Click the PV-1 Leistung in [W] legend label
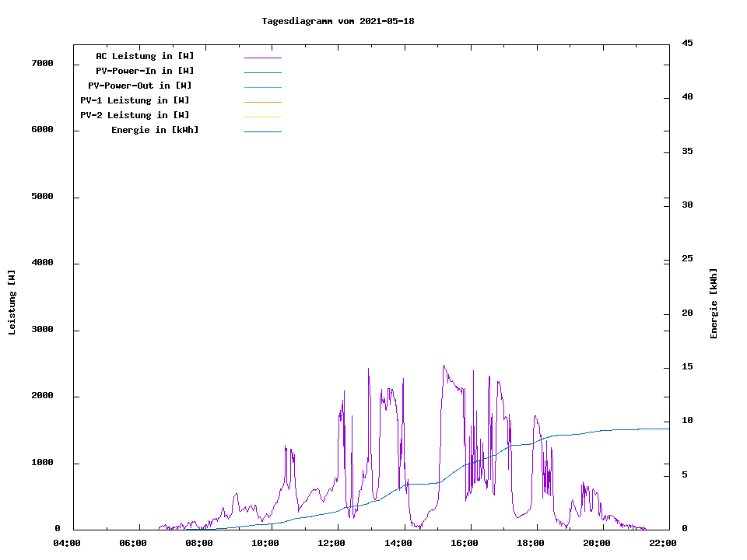This screenshot has height=560, width=747. [135, 100]
